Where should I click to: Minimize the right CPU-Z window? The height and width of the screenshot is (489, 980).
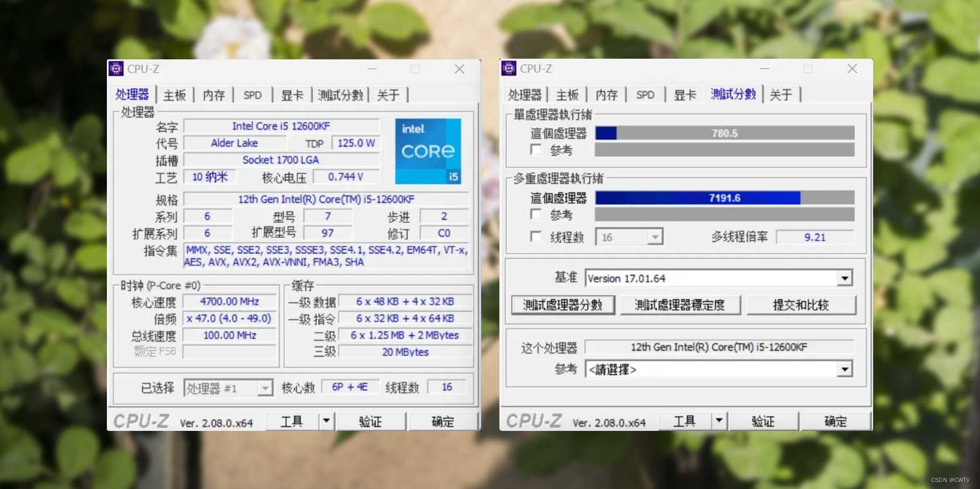[764, 69]
